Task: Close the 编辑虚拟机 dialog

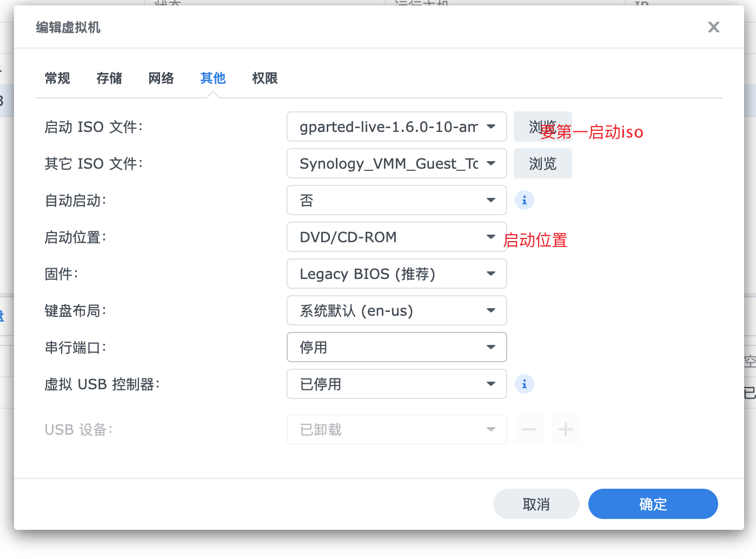Action: 713,27
